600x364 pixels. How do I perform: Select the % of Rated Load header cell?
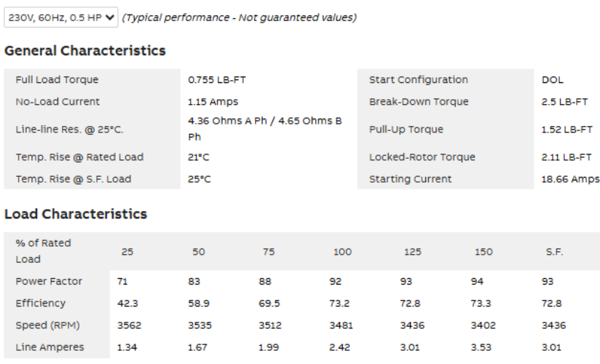pyautogui.click(x=44, y=251)
